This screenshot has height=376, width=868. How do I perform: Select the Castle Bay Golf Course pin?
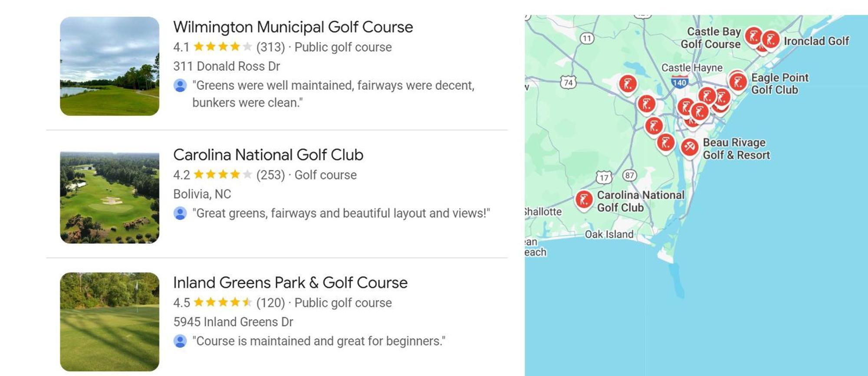[x=753, y=36]
